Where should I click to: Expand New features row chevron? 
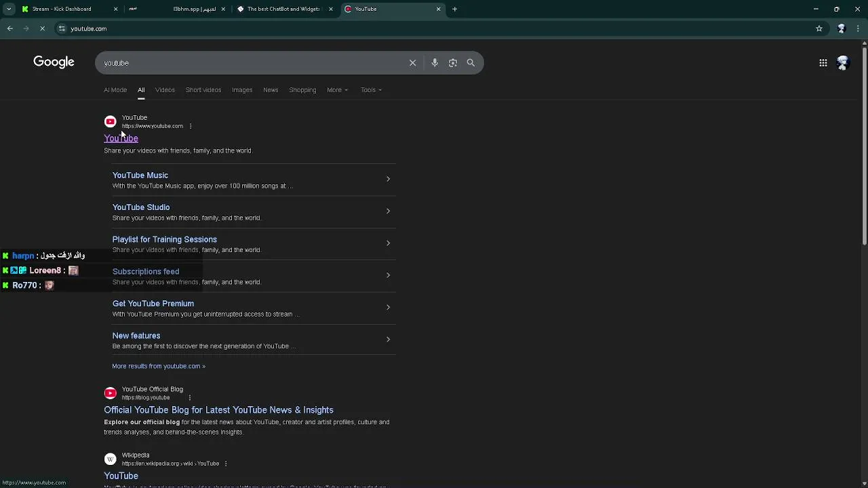coord(388,339)
